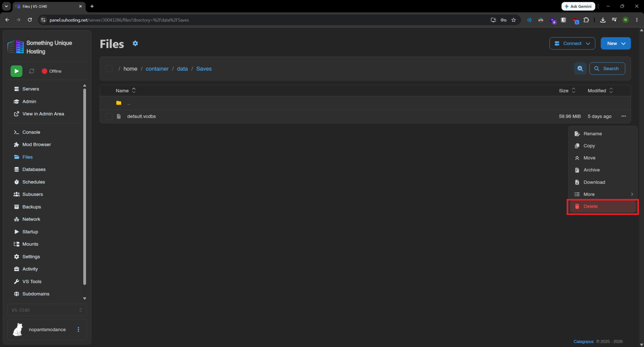Open the New dropdown button
The image size is (644, 347).
pos(616,44)
